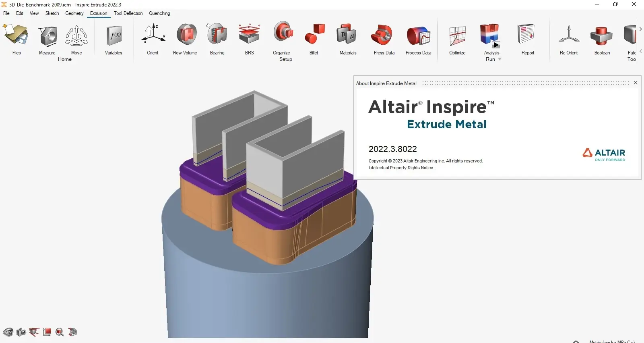Select the Extrusion ribbon tab

99,13
